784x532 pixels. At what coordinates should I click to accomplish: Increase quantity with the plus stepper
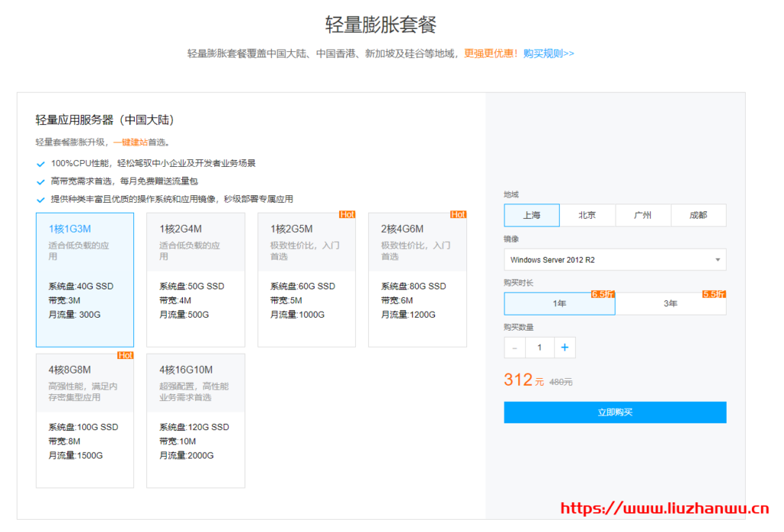coord(564,347)
